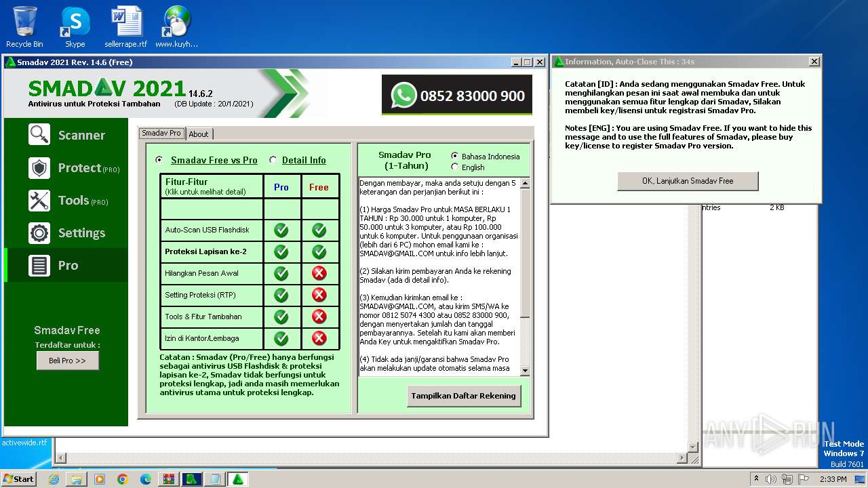Open Recycle Bin desktop icon
This screenshot has width=868, height=488.
click(24, 27)
